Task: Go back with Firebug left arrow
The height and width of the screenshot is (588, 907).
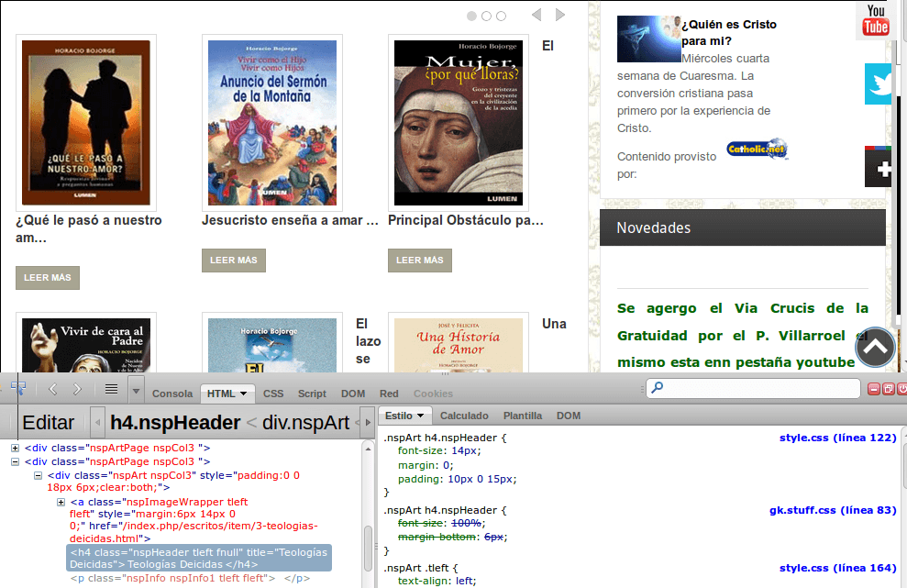Action: [x=52, y=390]
